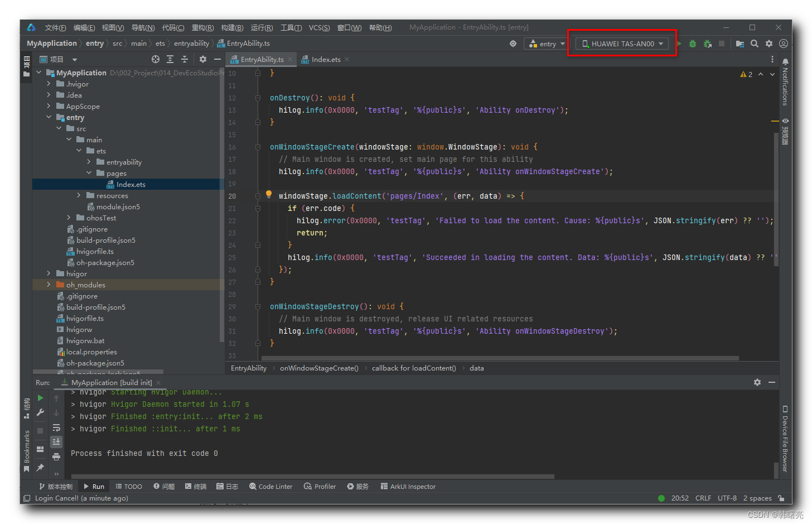Click the green Debug bug icon
Image resolution: width=812 pixels, height=524 pixels.
tap(692, 44)
